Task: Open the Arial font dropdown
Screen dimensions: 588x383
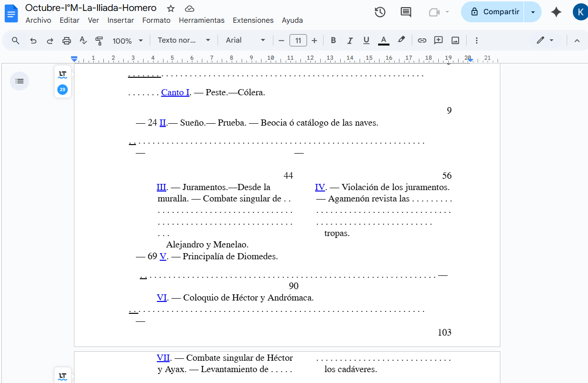Action: [x=245, y=40]
